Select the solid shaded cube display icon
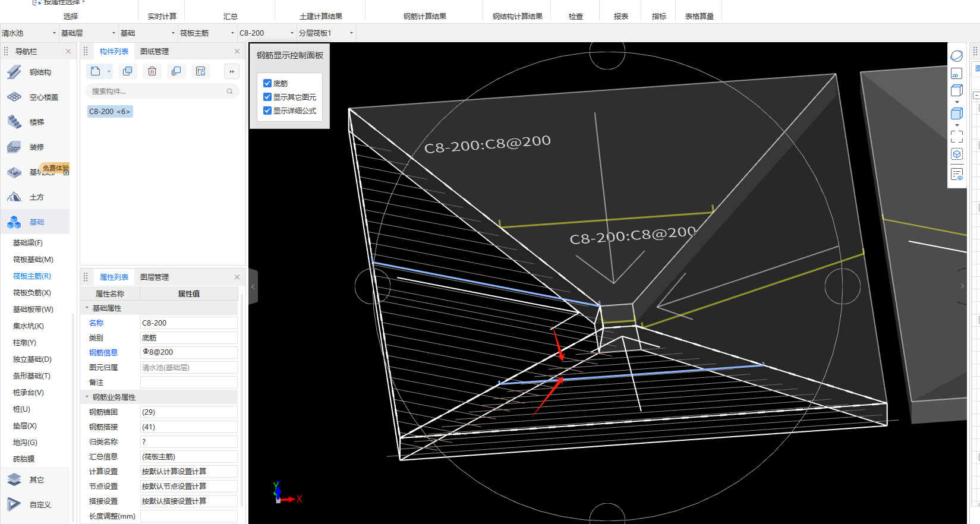 tap(957, 113)
